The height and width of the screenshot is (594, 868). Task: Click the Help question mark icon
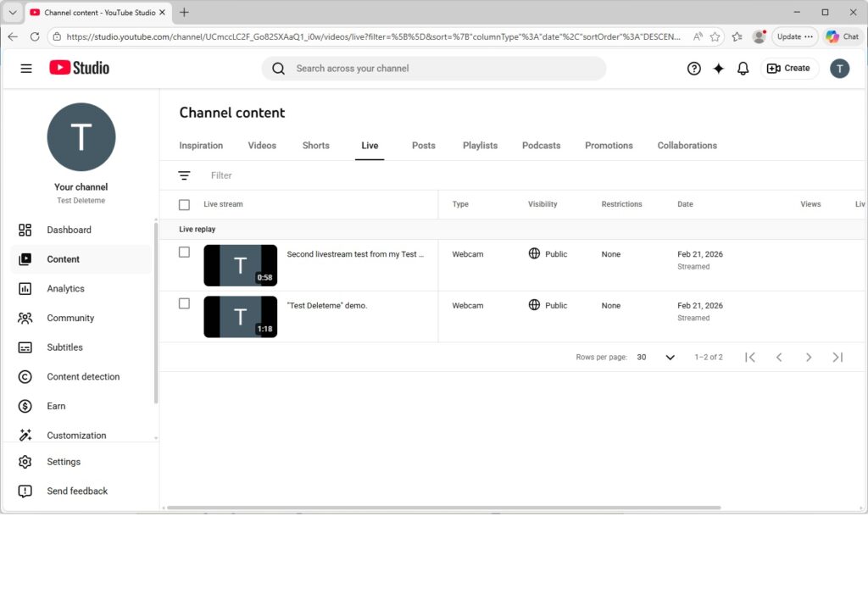(x=693, y=69)
